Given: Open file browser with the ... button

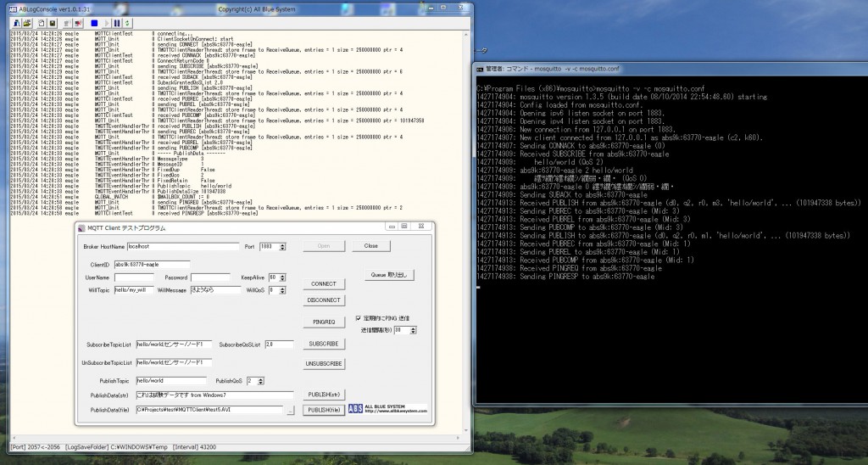Looking at the screenshot, I should 291,411.
